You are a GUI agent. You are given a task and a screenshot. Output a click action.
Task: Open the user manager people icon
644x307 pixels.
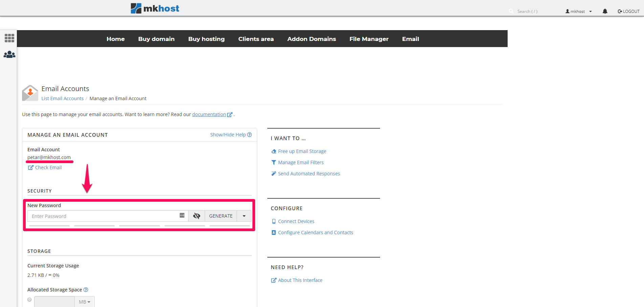click(9, 54)
